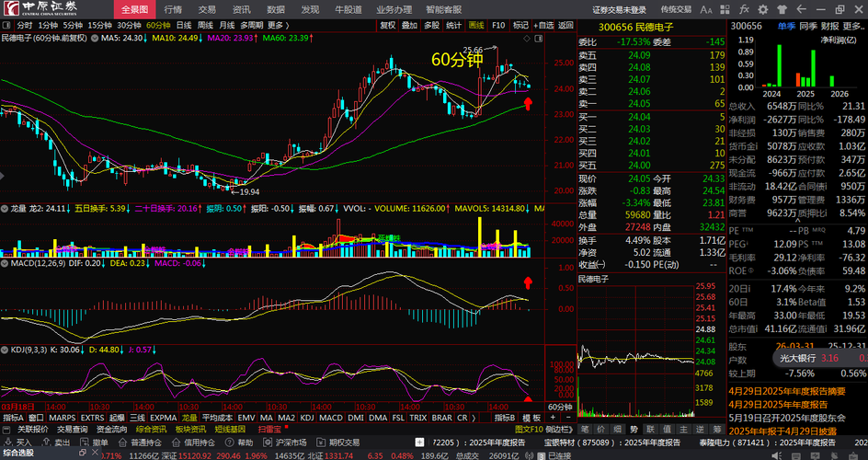The width and height of the screenshot is (868, 460).
Task: Click 买入 buy icon in trading bar
Action: pyautogui.click(x=7, y=443)
